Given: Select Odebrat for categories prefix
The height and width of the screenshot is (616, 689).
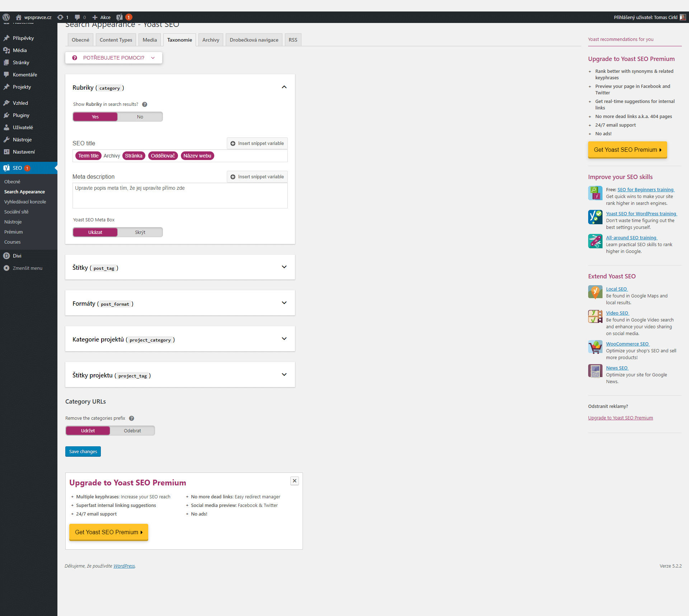Looking at the screenshot, I should tap(132, 431).
